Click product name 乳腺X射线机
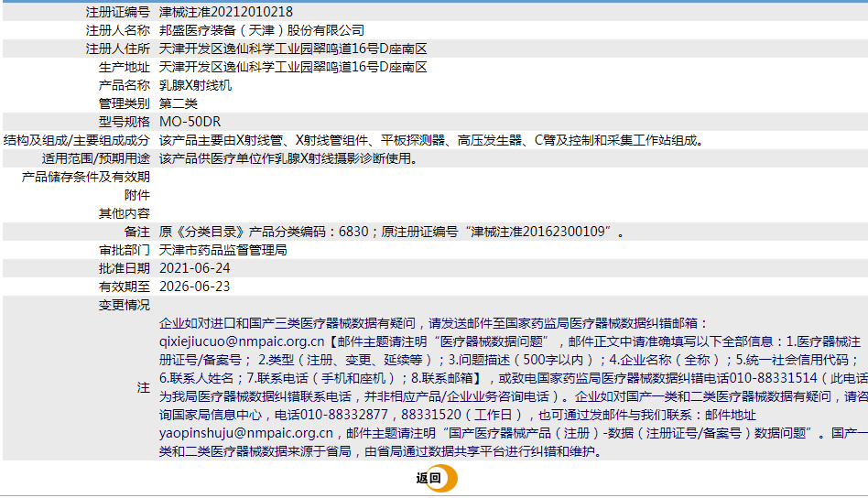 [195, 85]
